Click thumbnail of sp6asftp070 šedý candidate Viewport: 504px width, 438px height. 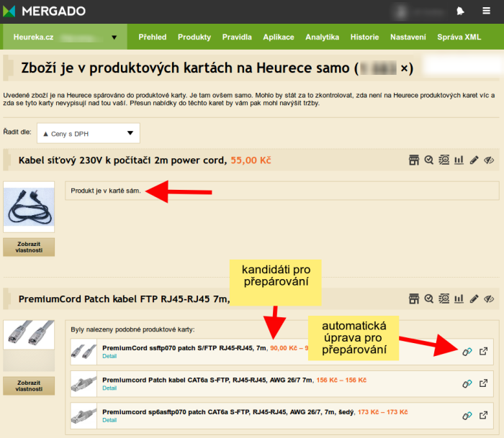(x=84, y=416)
